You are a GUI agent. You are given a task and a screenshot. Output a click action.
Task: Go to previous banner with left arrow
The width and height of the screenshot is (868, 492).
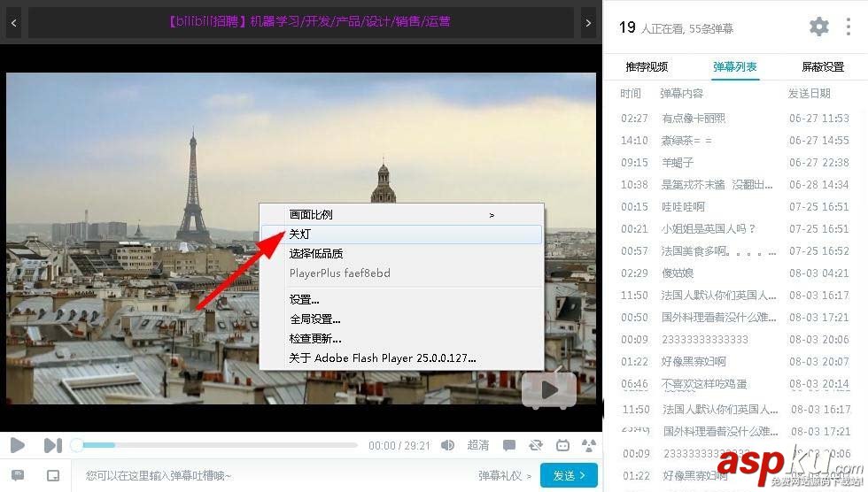[14, 23]
